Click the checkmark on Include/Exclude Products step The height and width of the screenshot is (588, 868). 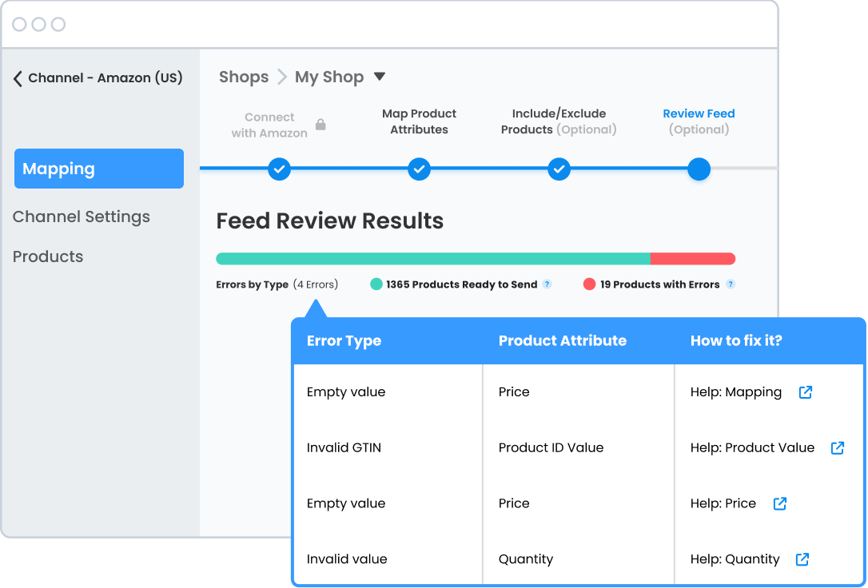[x=559, y=169]
